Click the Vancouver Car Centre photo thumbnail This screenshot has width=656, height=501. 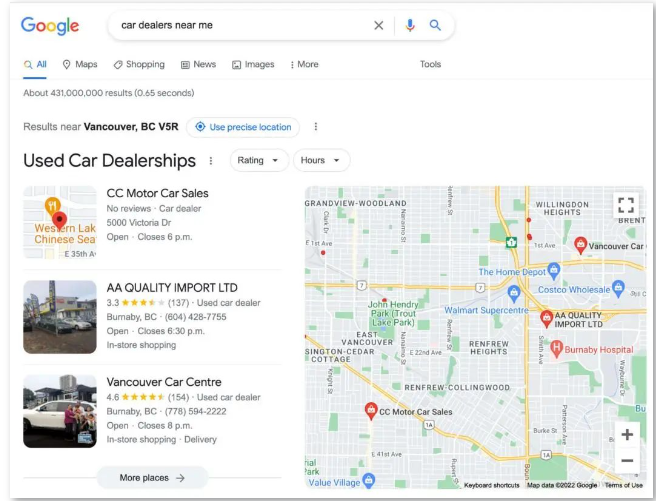click(x=60, y=412)
